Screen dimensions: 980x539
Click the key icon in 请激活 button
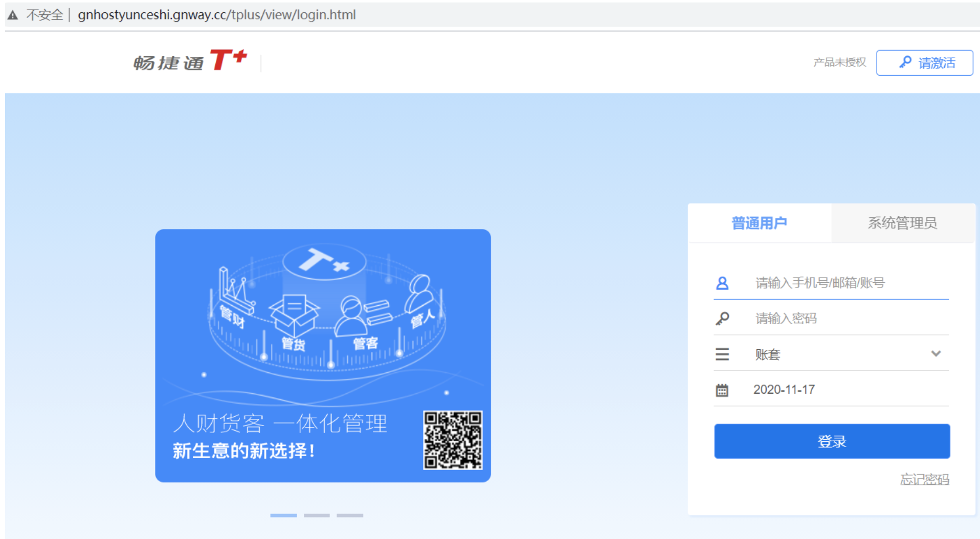pos(905,62)
